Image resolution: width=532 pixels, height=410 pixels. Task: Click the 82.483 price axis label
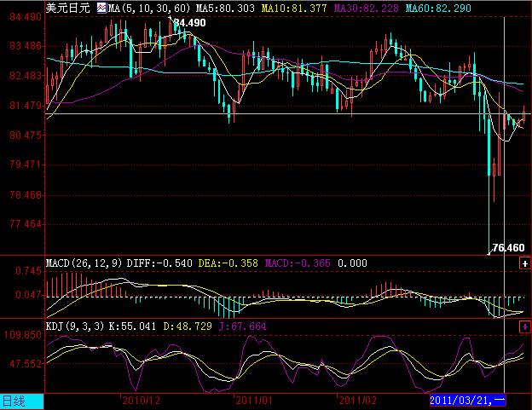pyautogui.click(x=26, y=75)
